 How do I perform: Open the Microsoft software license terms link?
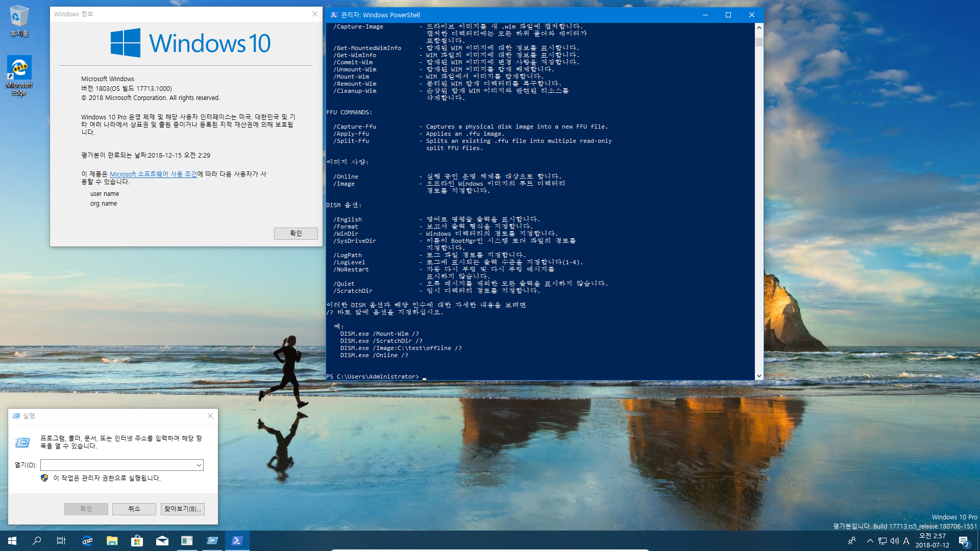(153, 174)
